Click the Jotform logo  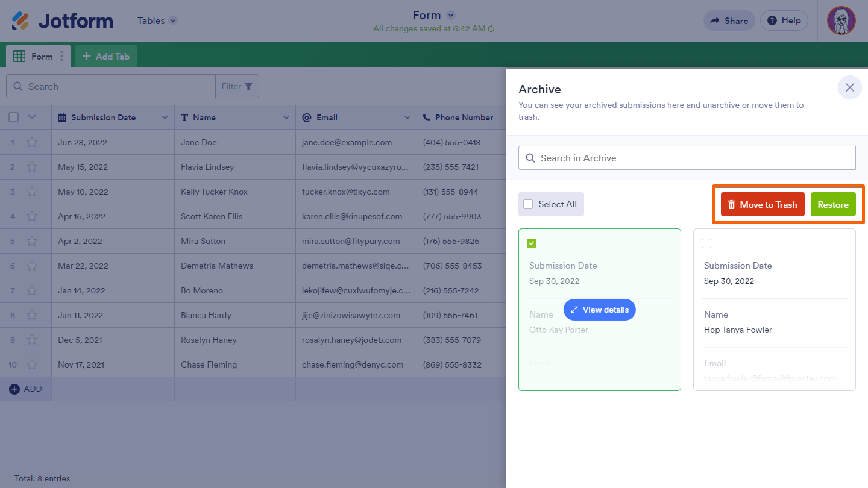coord(62,20)
